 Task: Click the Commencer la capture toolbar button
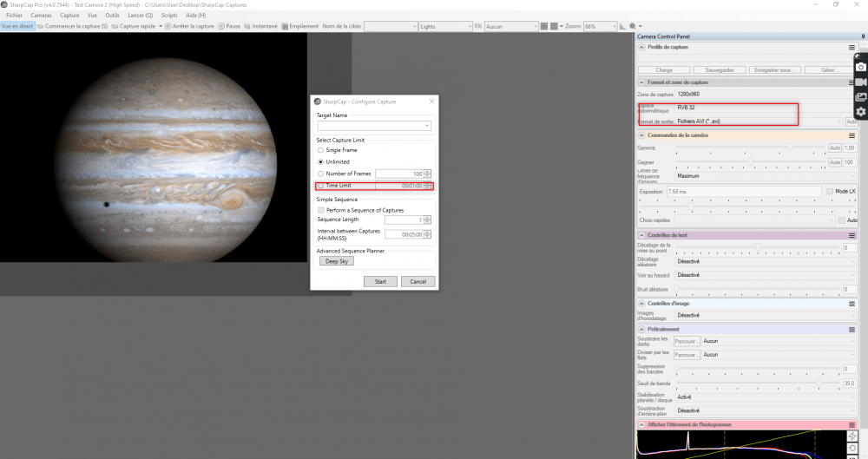pos(73,26)
